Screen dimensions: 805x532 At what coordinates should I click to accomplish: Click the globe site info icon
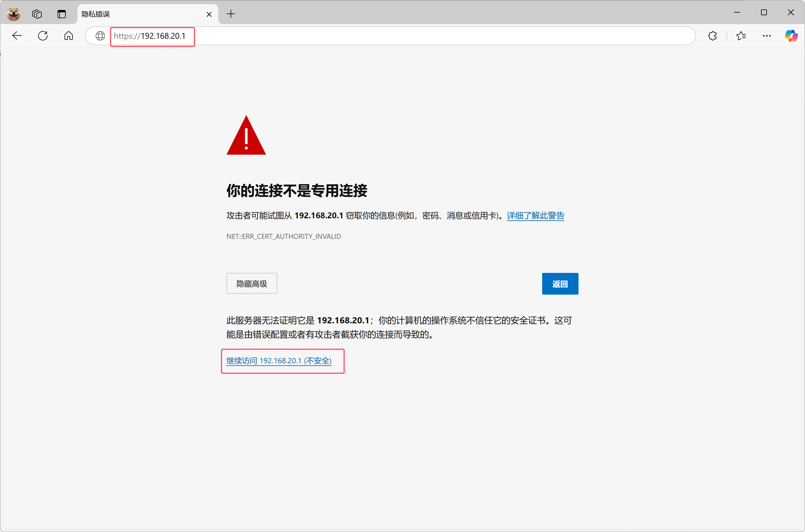pyautogui.click(x=100, y=36)
